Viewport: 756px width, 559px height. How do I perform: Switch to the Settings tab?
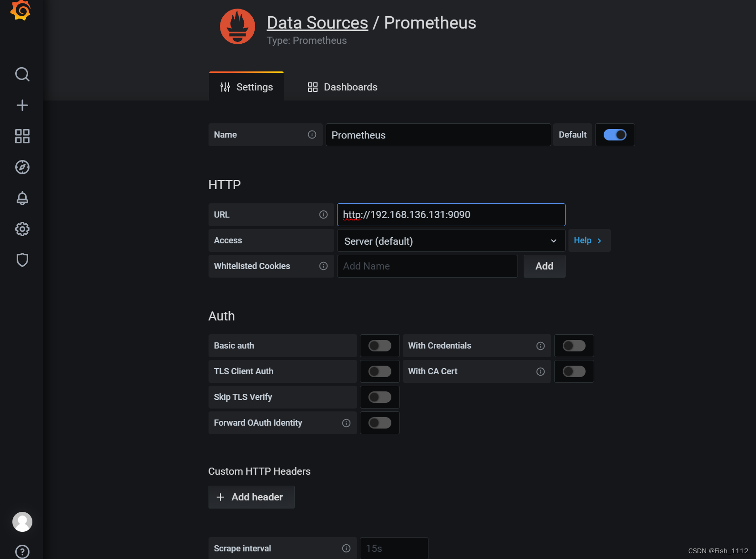[246, 87]
